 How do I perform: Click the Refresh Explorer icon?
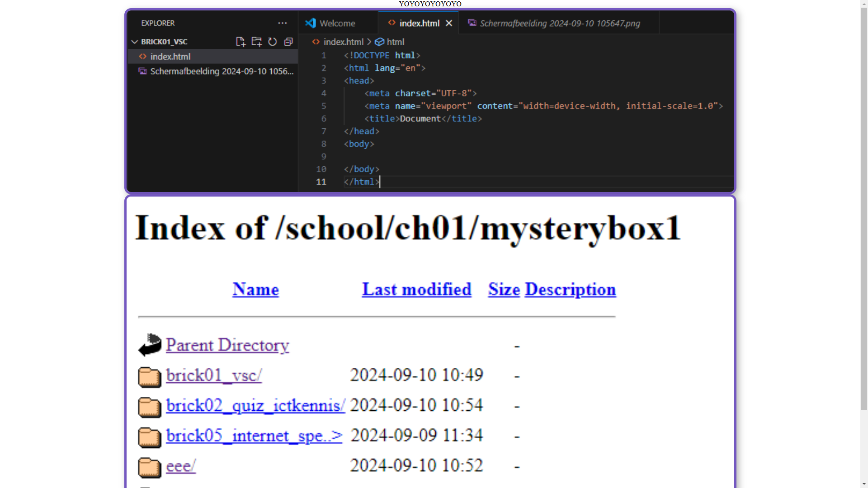click(x=272, y=42)
